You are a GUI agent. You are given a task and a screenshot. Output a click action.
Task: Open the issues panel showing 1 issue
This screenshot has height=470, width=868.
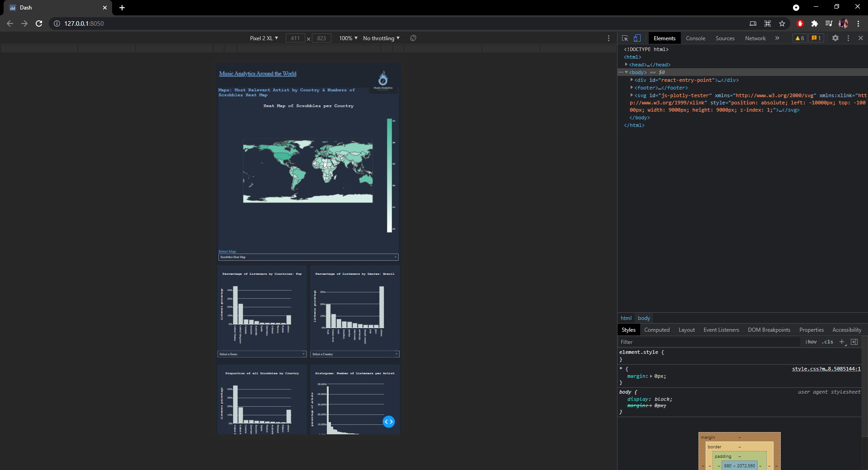click(816, 38)
